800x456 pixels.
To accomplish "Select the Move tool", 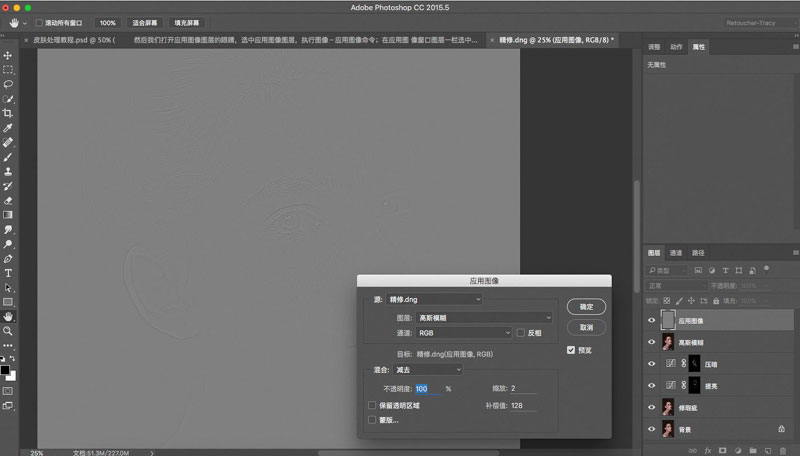I will (x=8, y=55).
